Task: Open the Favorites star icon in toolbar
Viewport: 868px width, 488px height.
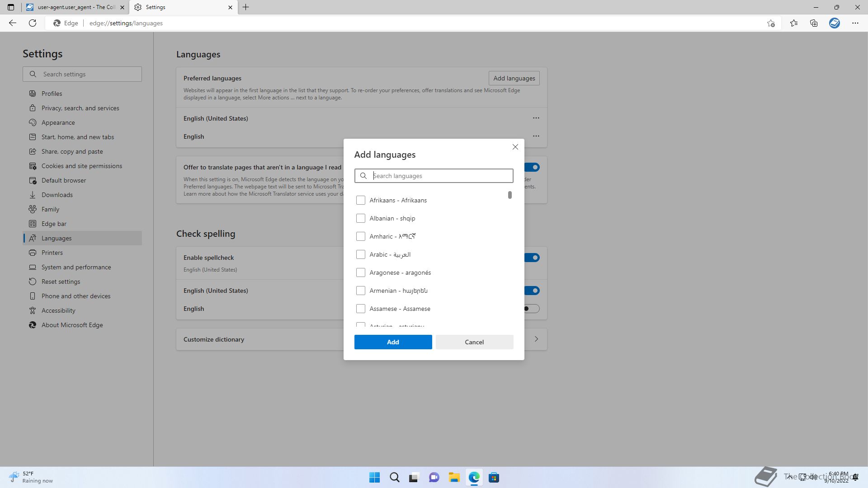Action: pos(794,23)
